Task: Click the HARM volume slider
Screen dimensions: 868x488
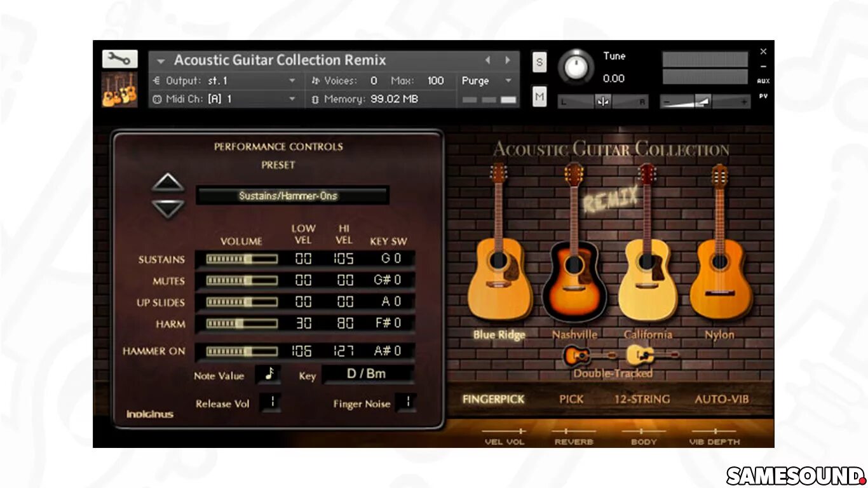Action: pos(241,324)
